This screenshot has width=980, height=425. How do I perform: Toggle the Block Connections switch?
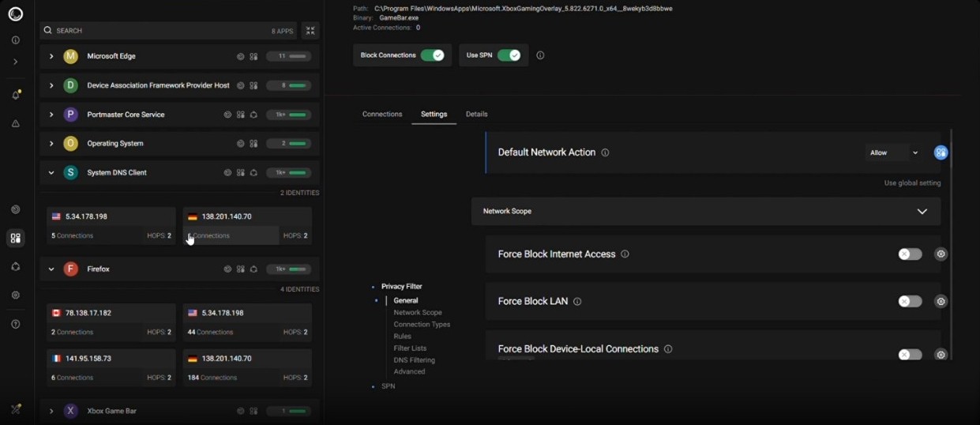433,55
